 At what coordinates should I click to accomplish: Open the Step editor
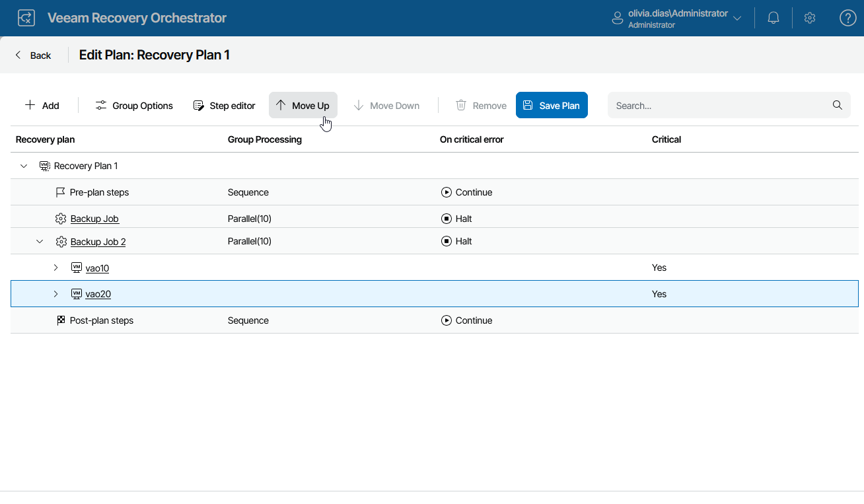[x=224, y=105]
